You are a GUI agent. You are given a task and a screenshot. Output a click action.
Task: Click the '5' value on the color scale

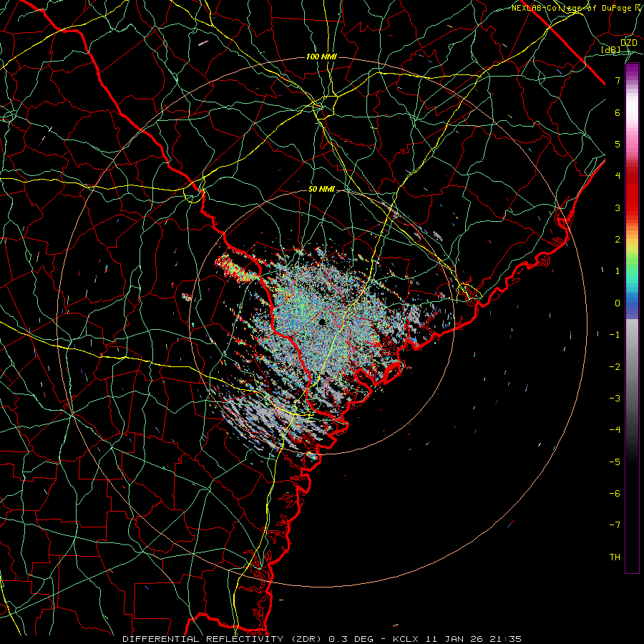(x=618, y=144)
